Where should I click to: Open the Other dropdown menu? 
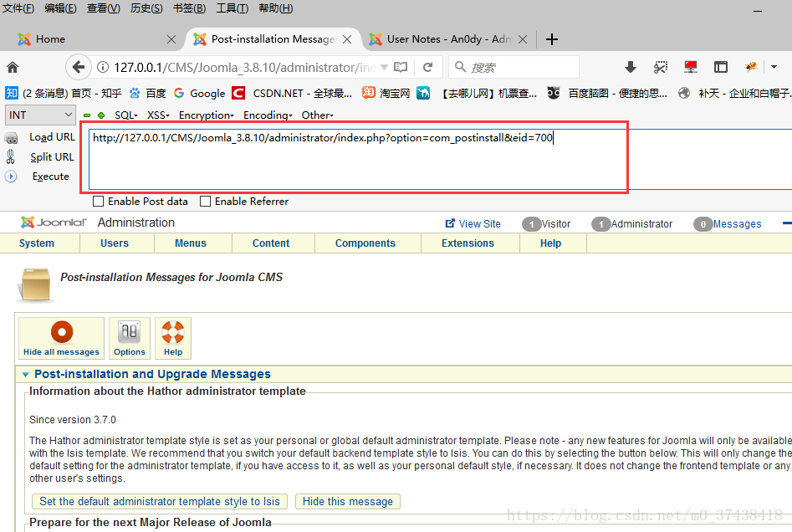coord(317,115)
